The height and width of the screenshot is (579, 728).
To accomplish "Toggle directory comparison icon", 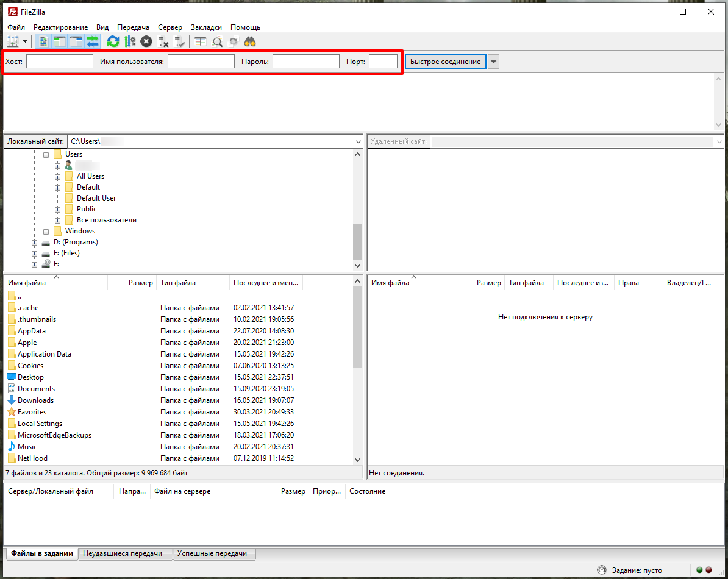I will pos(217,41).
